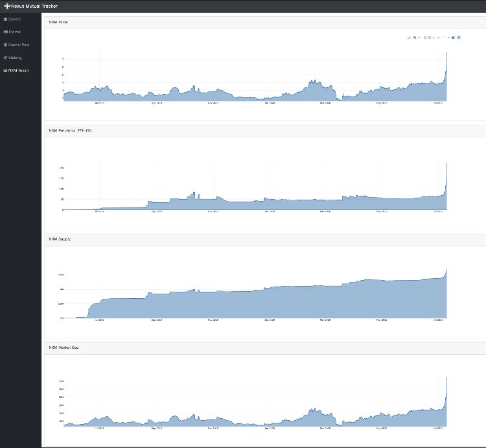Click the blue Plotly logo icon
Viewport: 486px width, 448px height.
459,38
